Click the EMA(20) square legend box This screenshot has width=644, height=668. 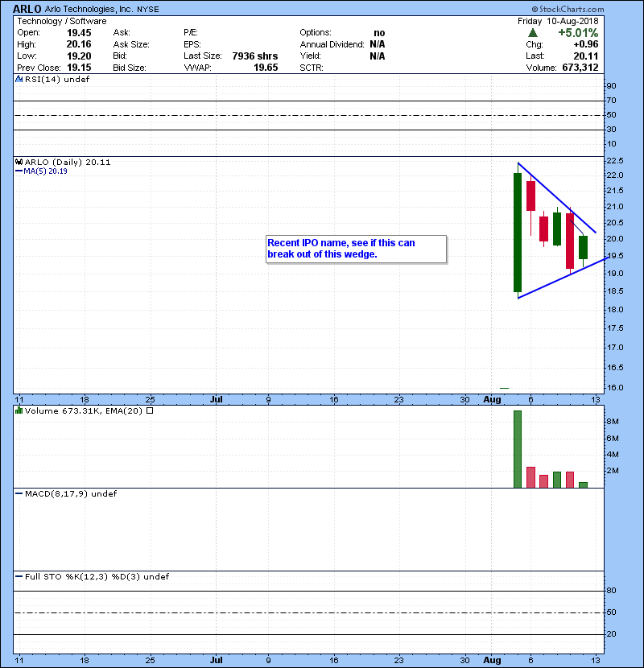pyautogui.click(x=150, y=410)
